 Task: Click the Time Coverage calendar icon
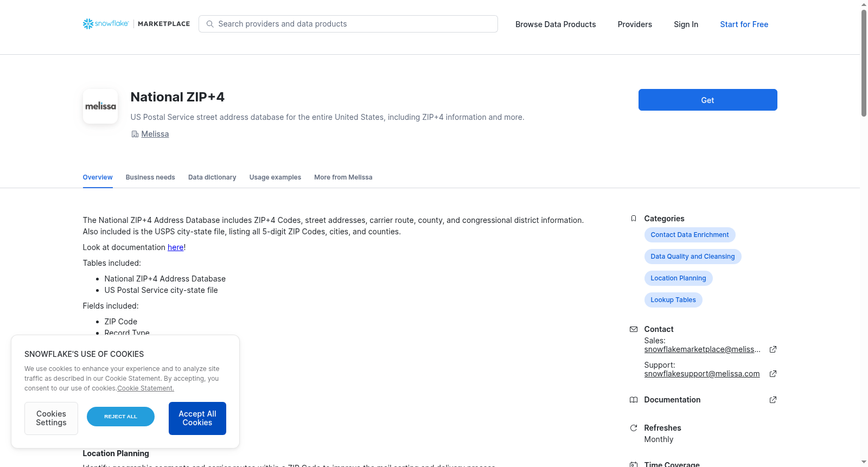click(x=634, y=464)
